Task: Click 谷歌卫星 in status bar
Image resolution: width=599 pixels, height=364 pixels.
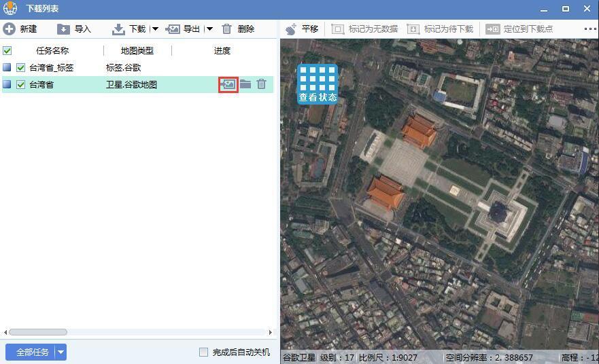Action: coord(298,357)
